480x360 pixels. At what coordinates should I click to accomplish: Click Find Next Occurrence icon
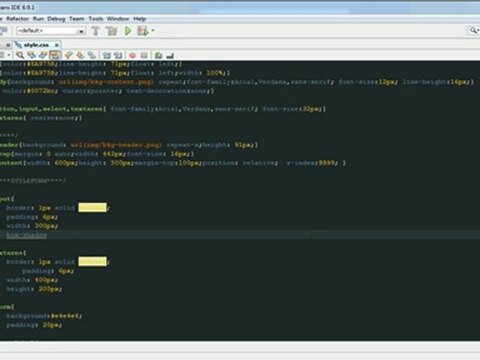coord(43,55)
